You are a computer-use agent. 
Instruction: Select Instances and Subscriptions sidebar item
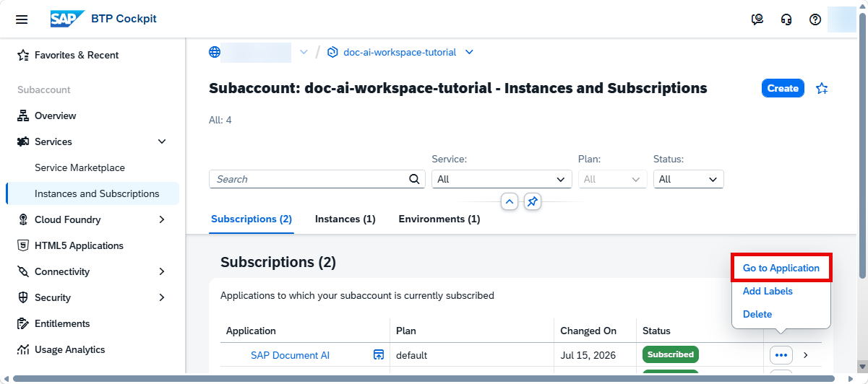(93, 193)
